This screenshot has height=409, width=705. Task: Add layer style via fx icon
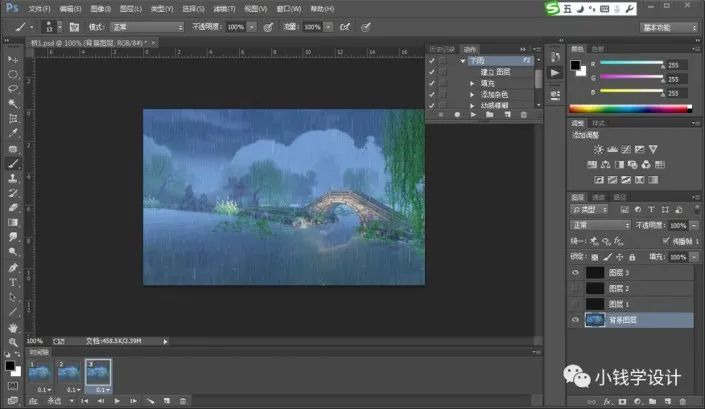click(x=607, y=401)
